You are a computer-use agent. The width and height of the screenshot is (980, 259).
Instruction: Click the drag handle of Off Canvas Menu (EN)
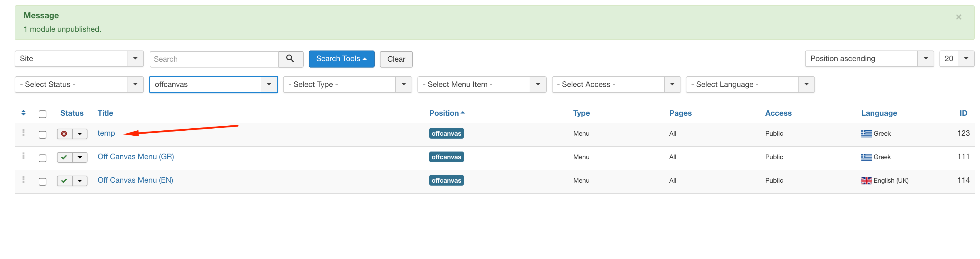pos(23,180)
